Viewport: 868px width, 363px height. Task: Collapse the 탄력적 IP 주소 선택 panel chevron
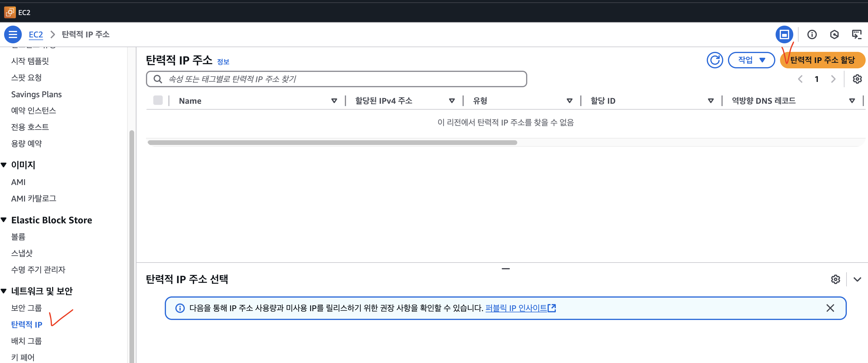click(857, 279)
